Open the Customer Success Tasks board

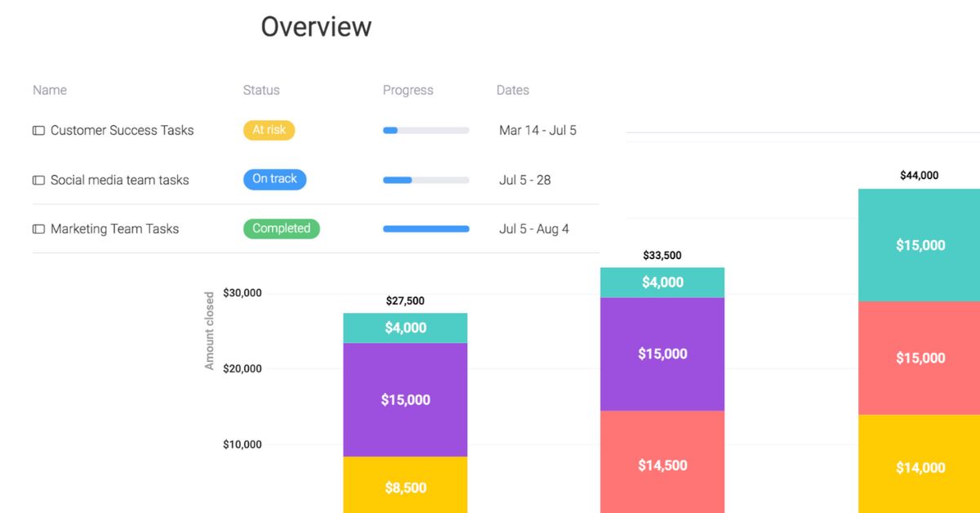(x=122, y=131)
